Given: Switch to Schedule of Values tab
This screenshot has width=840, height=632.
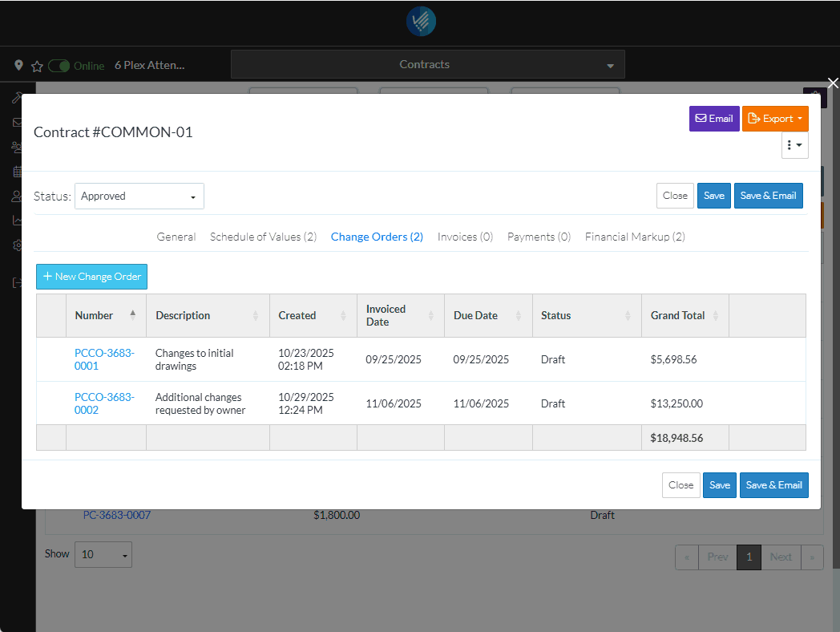Looking at the screenshot, I should point(263,237).
